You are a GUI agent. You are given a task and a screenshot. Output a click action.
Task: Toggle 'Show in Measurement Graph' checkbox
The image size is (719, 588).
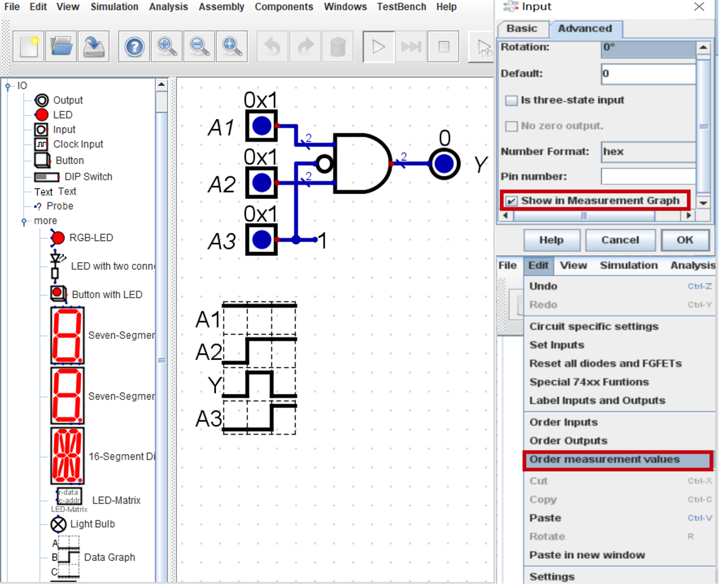511,201
